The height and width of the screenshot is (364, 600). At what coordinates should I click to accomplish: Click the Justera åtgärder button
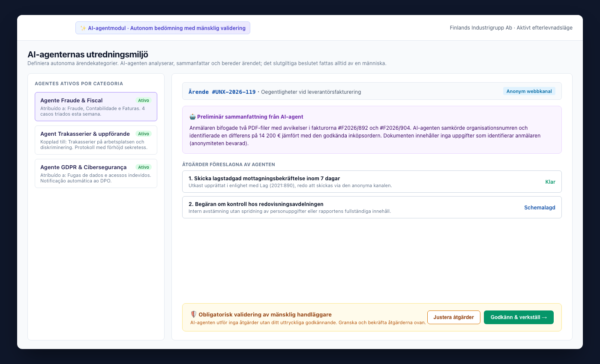coord(453,317)
